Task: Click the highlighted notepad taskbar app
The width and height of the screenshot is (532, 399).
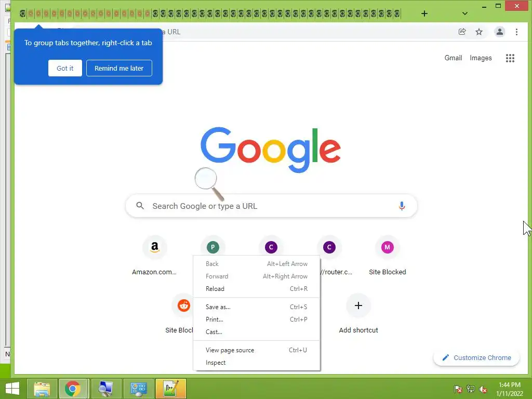Action: [170, 389]
